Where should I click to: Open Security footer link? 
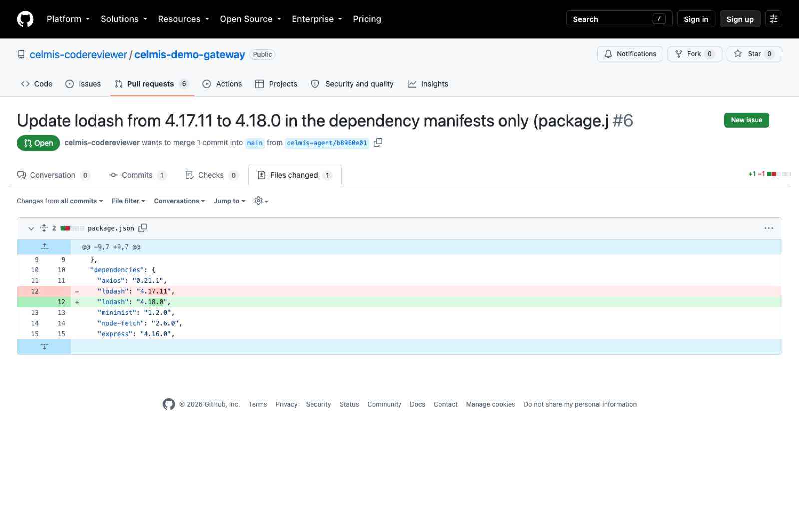[318, 404]
